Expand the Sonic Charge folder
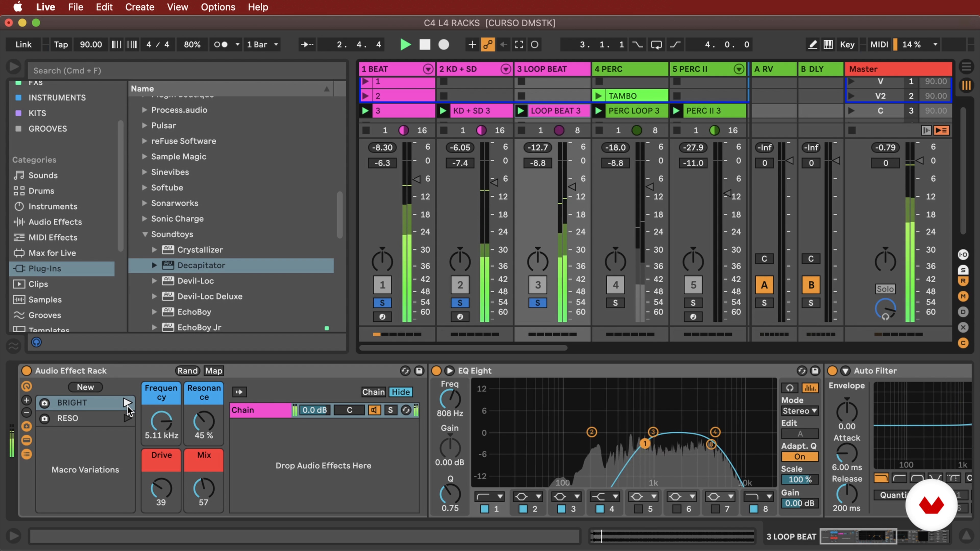Viewport: 980px width, 551px height. [x=144, y=219]
